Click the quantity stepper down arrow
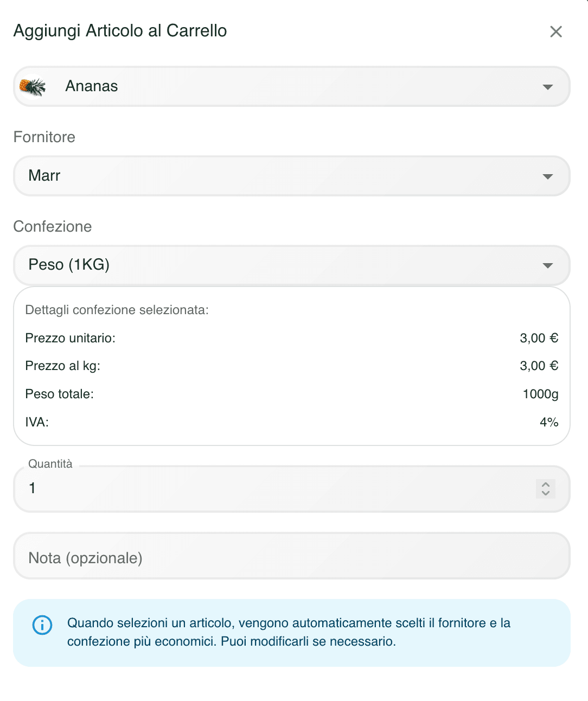588x701 pixels. [x=545, y=493]
